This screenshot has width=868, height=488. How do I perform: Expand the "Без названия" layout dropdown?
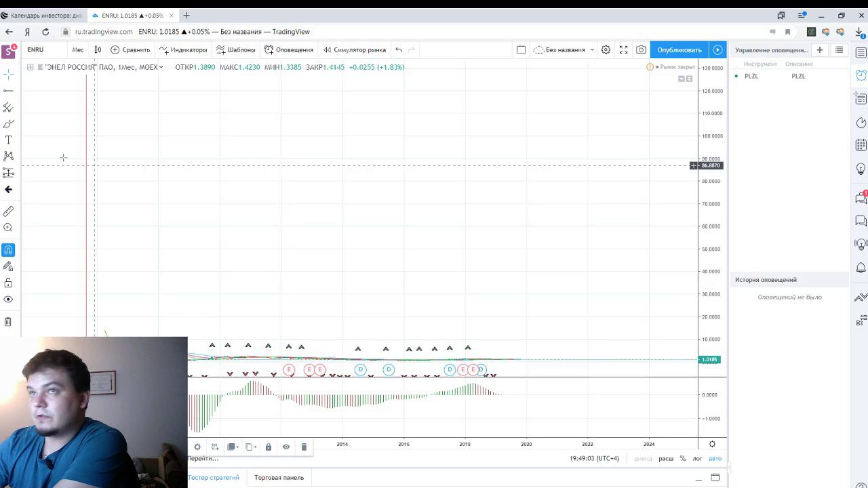point(564,49)
